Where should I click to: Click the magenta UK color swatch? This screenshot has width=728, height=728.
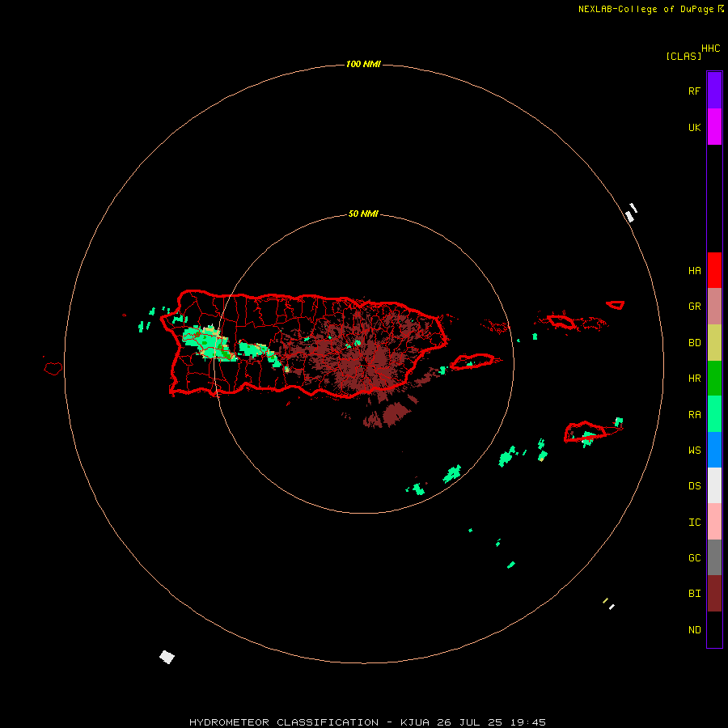coord(714,126)
